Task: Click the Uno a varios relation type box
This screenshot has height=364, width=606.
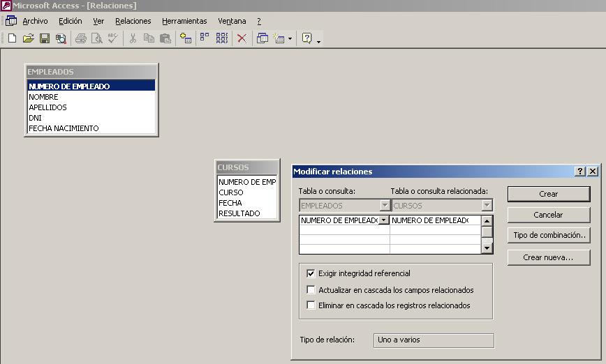Action: click(434, 340)
